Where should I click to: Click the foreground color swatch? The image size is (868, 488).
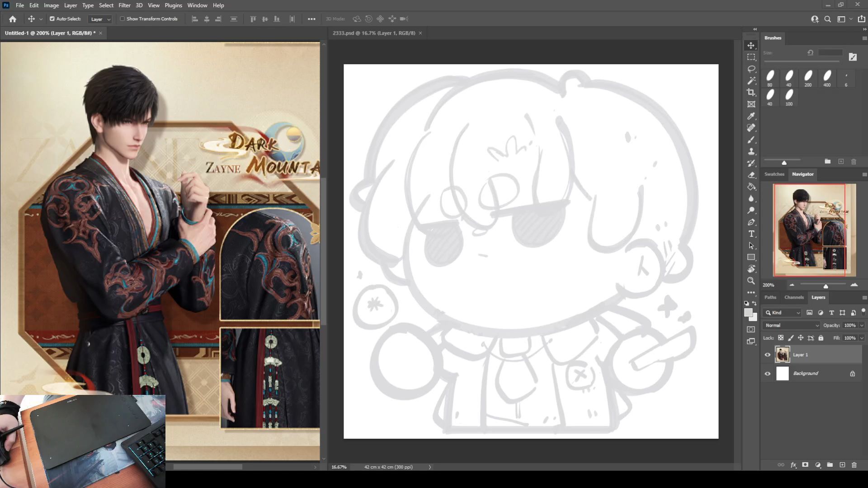point(748,313)
